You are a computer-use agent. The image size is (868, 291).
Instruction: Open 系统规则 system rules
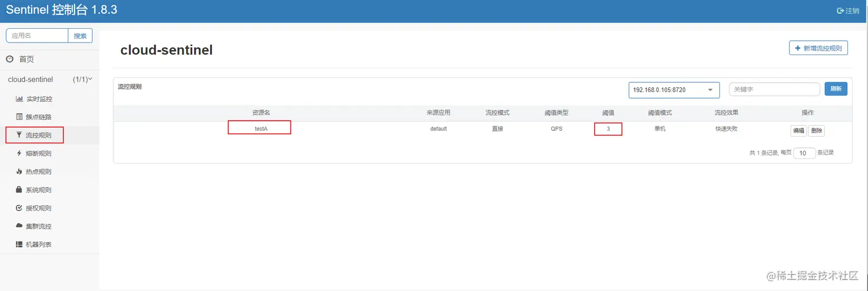(x=39, y=190)
